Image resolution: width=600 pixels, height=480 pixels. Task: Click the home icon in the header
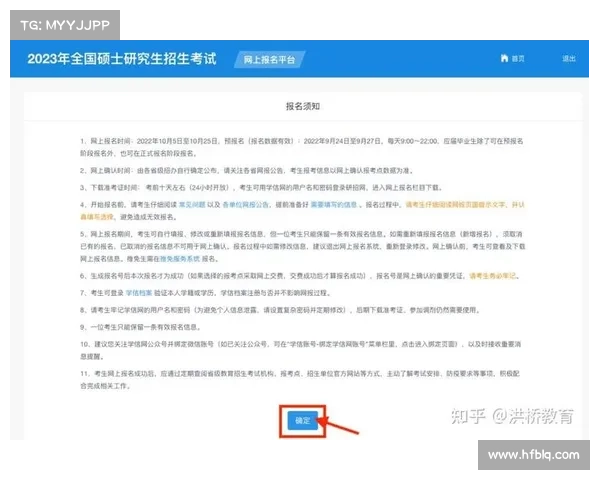click(504, 58)
